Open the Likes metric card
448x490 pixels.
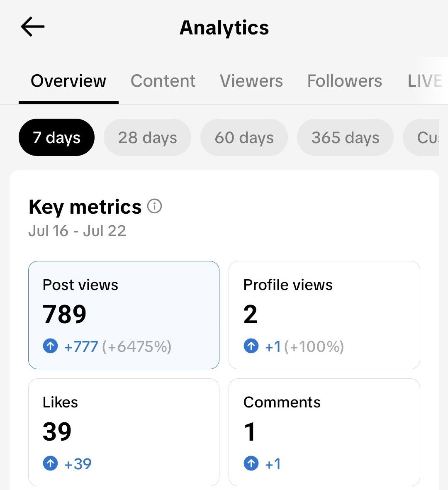[124, 432]
